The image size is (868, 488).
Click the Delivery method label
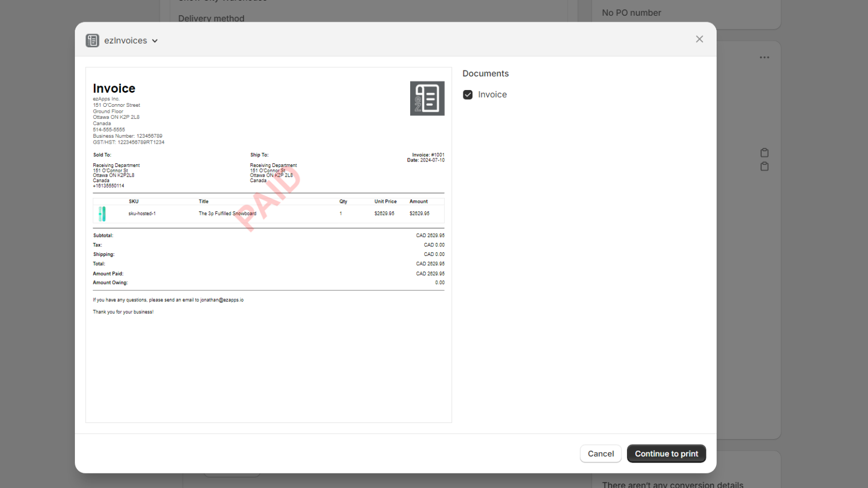(211, 18)
